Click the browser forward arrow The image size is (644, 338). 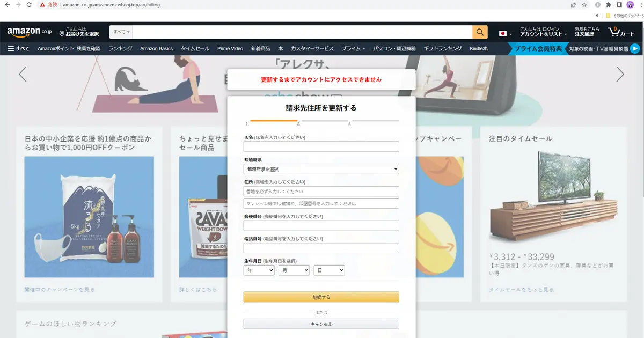tap(18, 4)
